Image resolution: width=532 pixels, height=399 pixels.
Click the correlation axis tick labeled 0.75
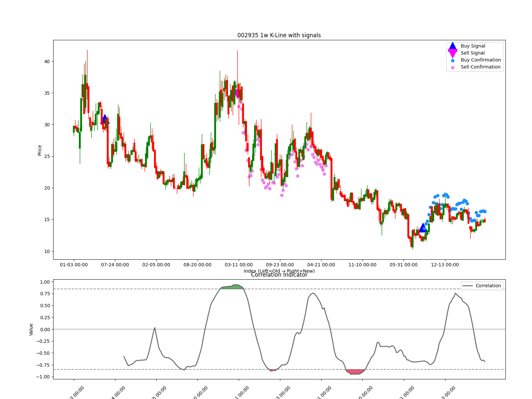pos(45,294)
